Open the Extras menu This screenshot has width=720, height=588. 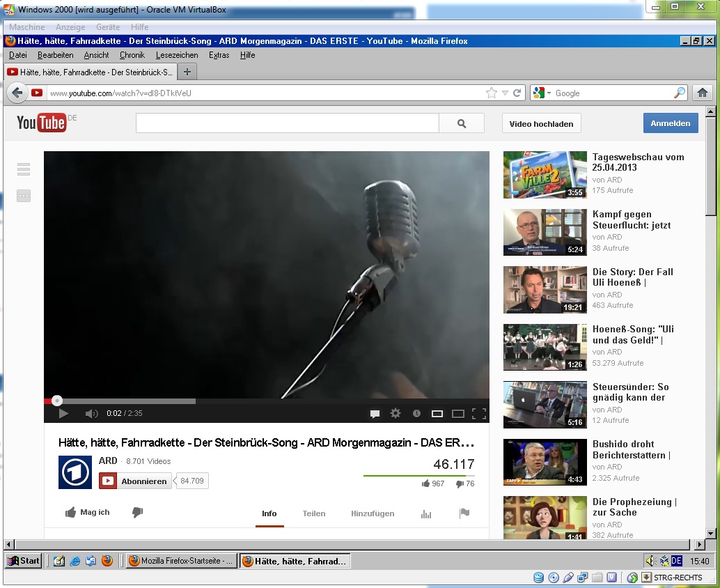[x=219, y=55]
